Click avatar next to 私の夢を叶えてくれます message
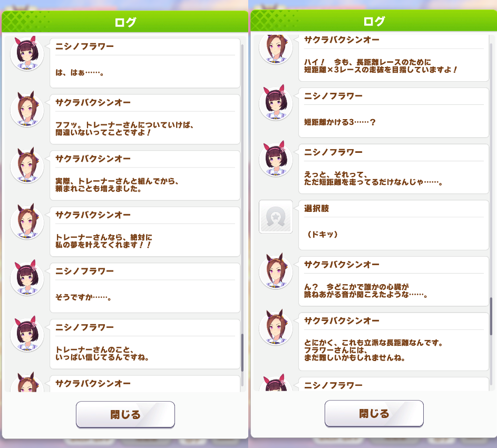This screenshot has width=497, height=448. 27,221
